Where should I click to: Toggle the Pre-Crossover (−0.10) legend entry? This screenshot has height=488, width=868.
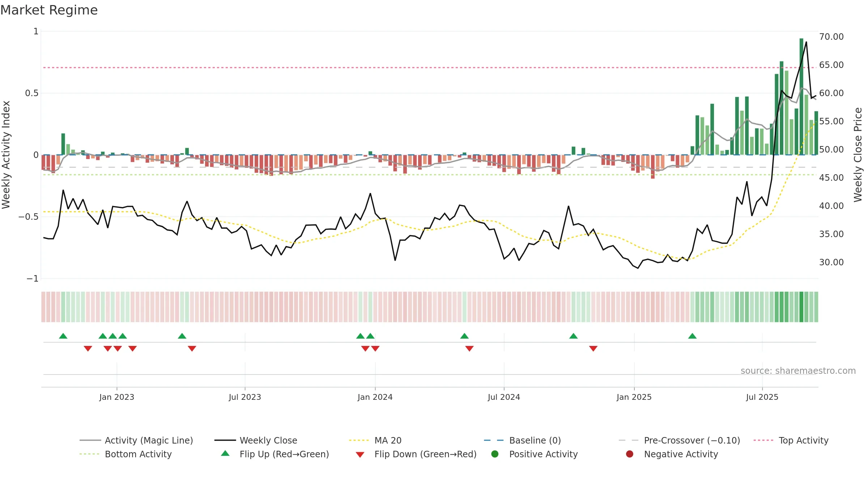tap(680, 440)
